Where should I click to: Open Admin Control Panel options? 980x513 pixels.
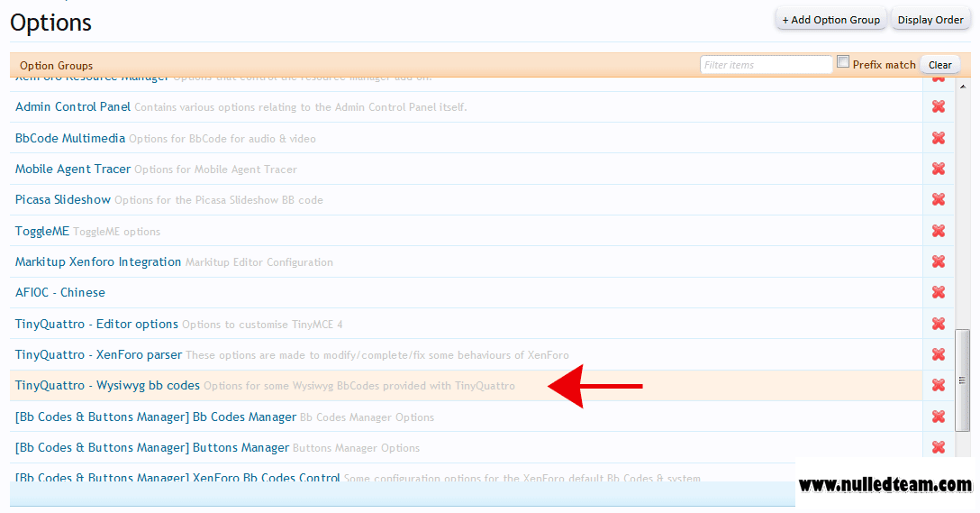pyautogui.click(x=72, y=106)
